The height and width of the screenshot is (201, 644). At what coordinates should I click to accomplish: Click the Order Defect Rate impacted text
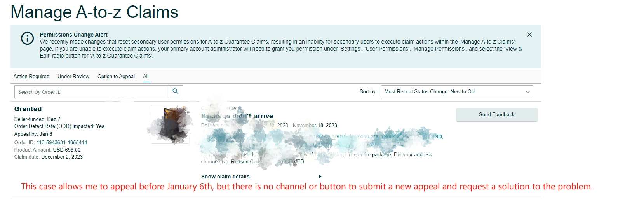(59, 126)
